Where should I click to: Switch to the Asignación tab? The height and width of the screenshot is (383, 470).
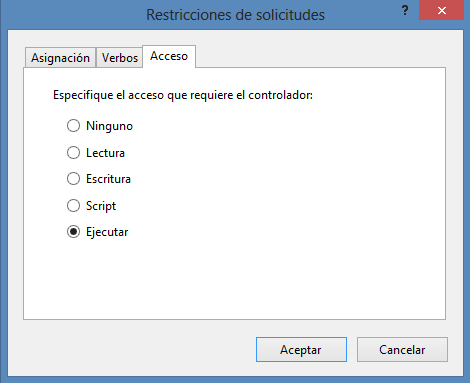[60, 58]
